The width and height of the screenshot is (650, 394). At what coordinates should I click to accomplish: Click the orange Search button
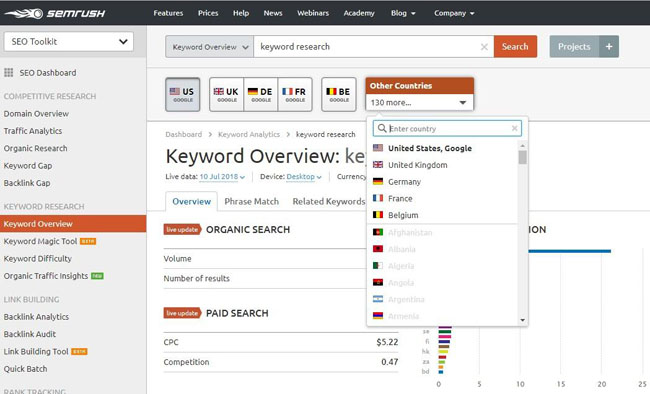click(x=515, y=46)
